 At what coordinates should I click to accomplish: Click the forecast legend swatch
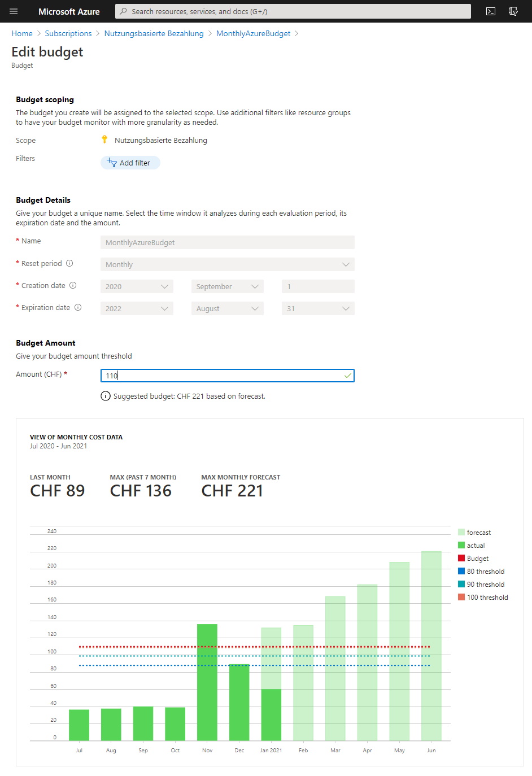(461, 532)
